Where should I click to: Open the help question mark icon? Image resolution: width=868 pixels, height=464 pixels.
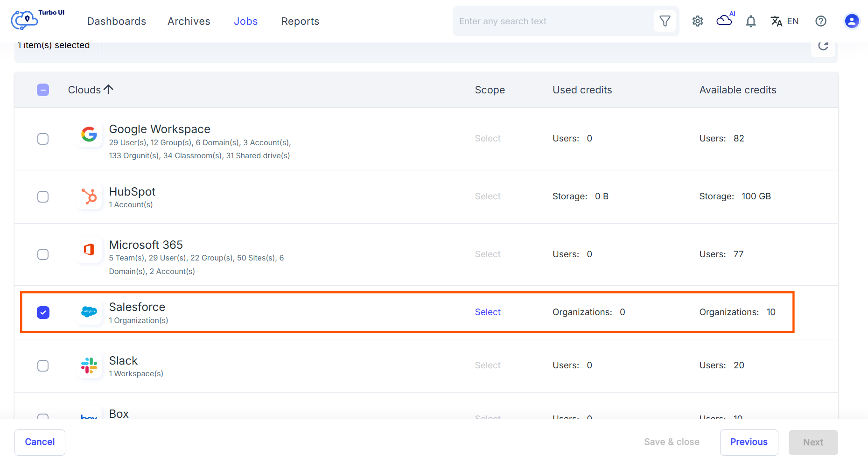(821, 21)
